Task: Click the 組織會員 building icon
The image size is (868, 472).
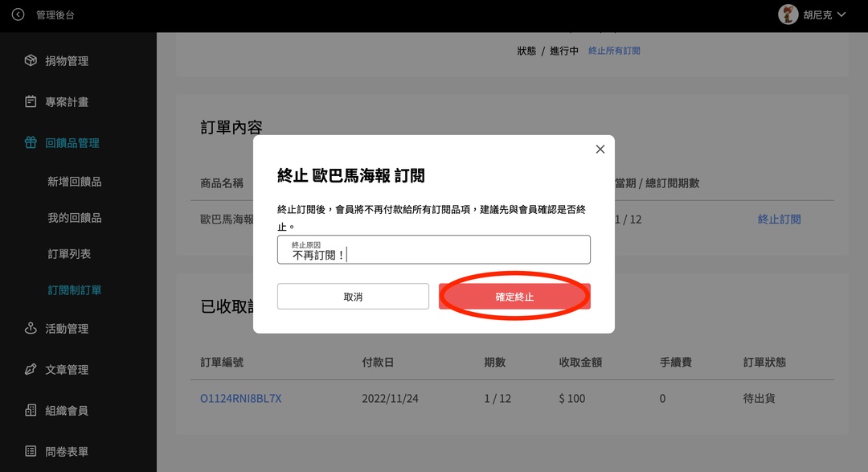Action: [31, 411]
